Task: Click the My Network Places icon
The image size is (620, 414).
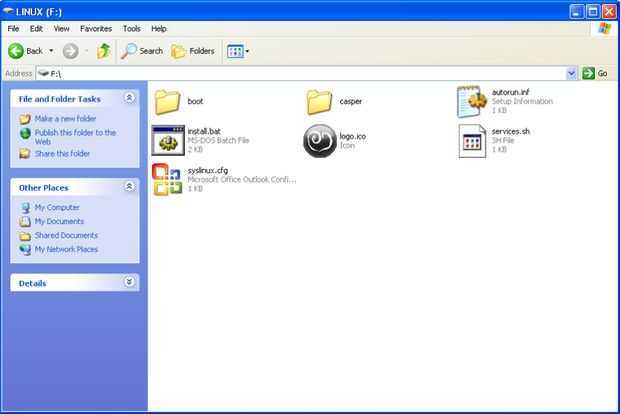Action: (x=25, y=250)
